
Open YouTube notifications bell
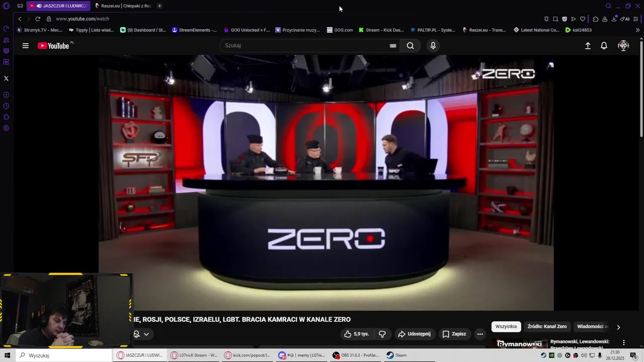604,46
